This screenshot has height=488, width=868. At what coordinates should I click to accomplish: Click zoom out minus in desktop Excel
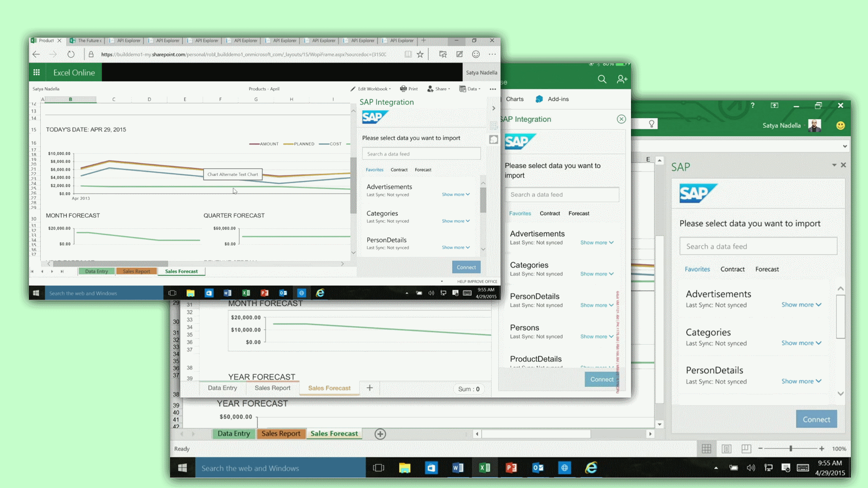click(760, 449)
